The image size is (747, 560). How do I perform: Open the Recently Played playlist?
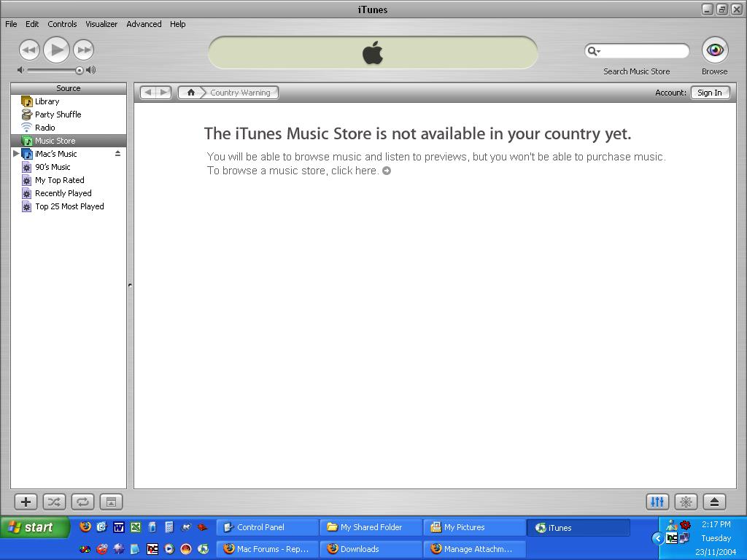[68, 193]
